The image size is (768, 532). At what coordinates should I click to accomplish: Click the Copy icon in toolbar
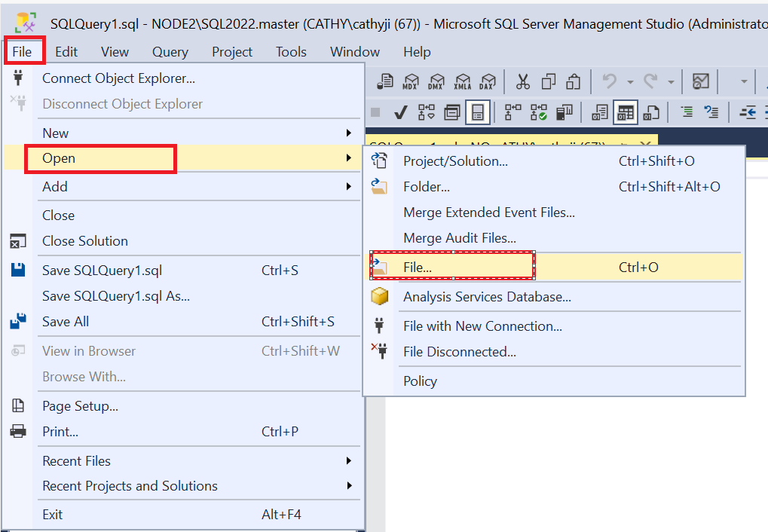[x=548, y=81]
